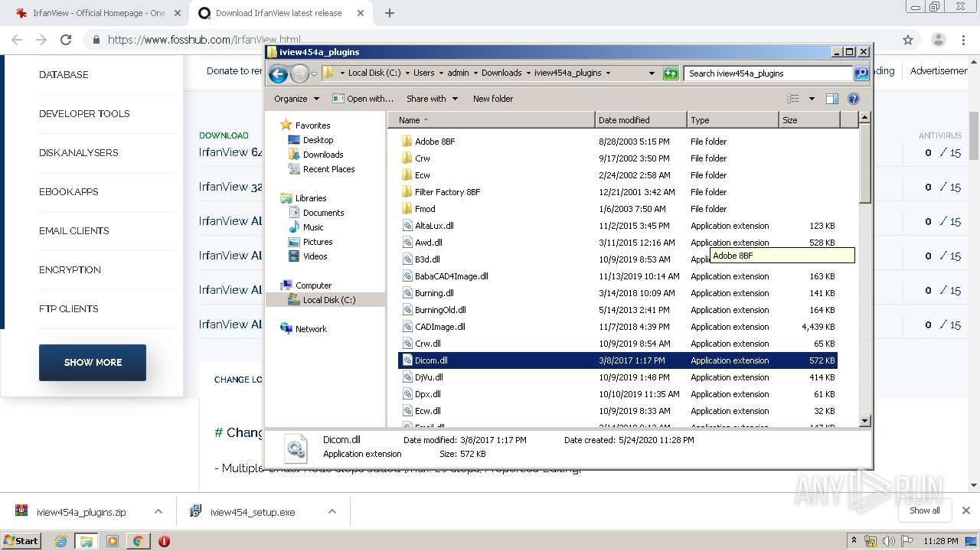Open menu for iview454_setup.exe download

click(332, 512)
